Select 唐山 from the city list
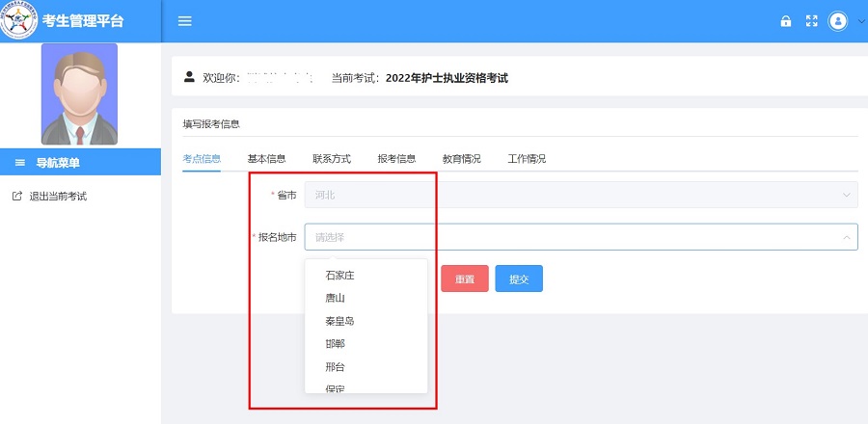 click(x=336, y=299)
